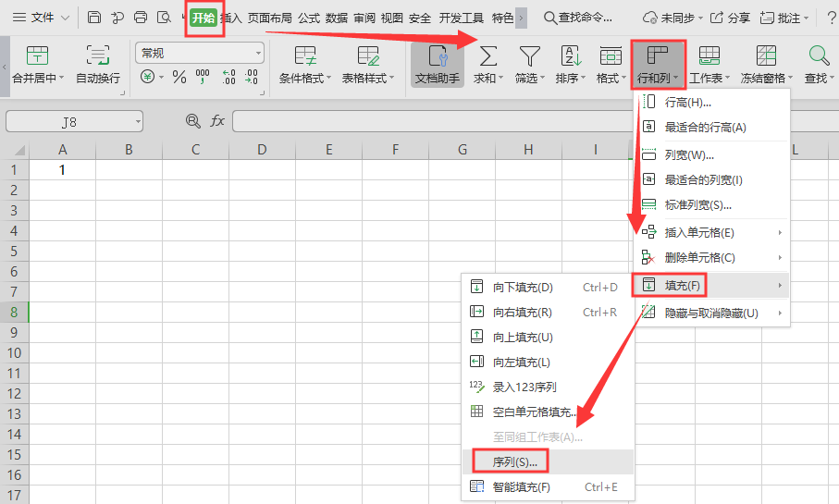Expand the cell name box dropdown arrow
The image size is (839, 504).
[137, 121]
